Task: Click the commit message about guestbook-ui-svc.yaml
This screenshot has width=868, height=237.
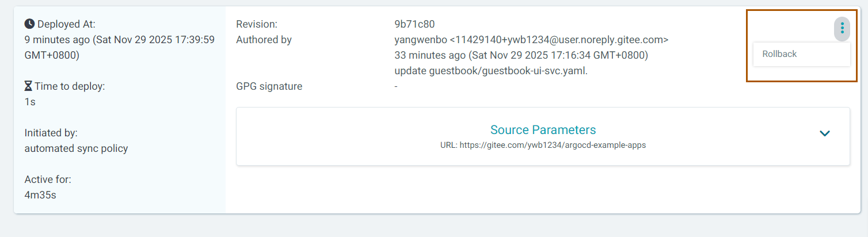Action: [x=491, y=71]
